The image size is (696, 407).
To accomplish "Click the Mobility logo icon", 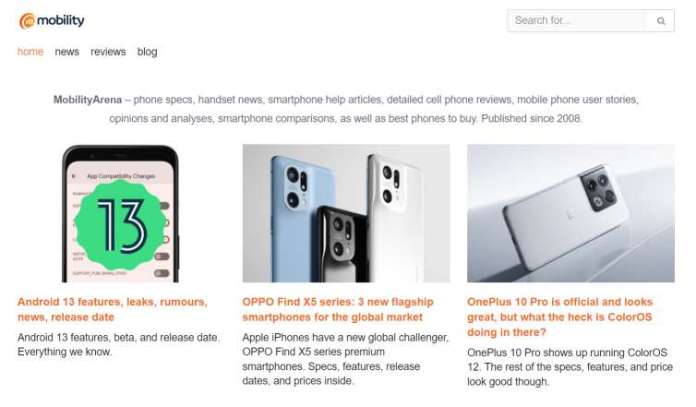I will point(27,21).
